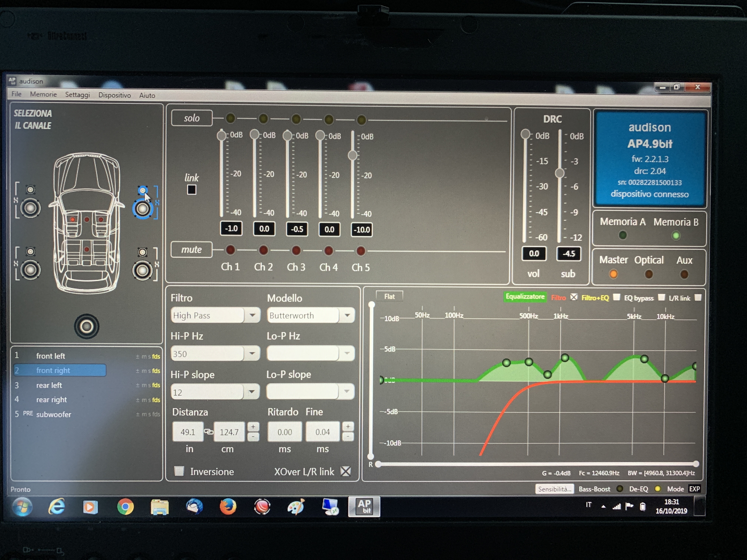Viewport: 747px width, 560px height.
Task: Click the Fine delay field 0.04
Action: coord(323,432)
